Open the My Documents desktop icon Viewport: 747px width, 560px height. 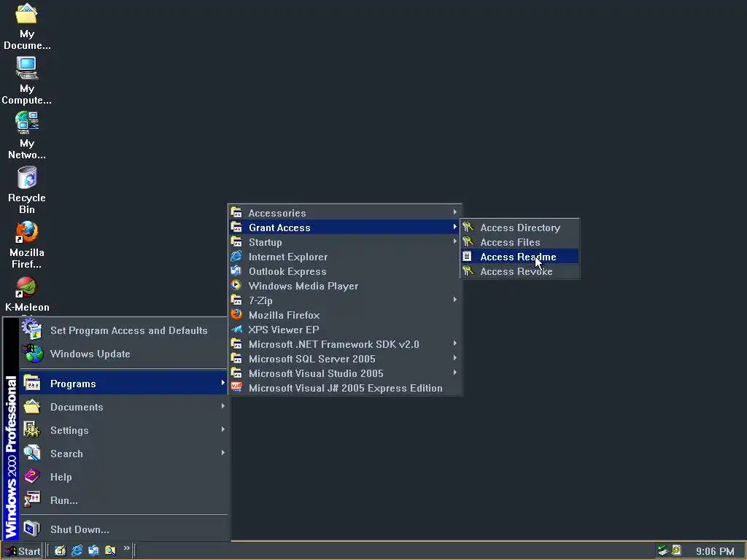tap(27, 26)
